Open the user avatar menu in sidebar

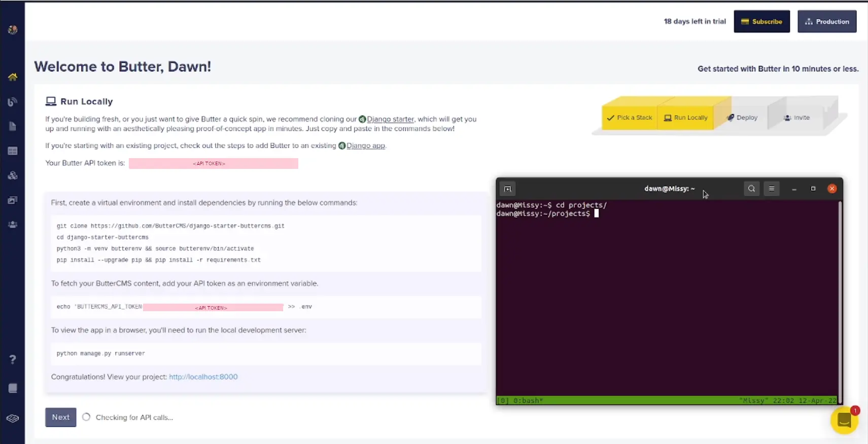pos(13,30)
